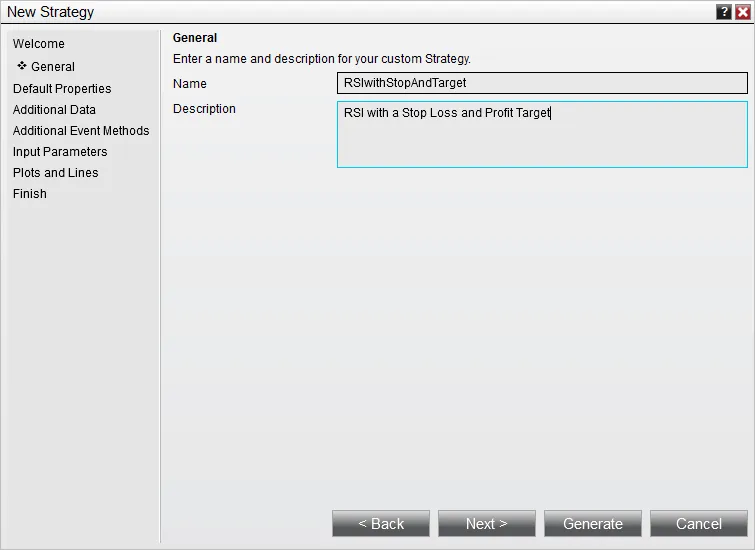Click the General heading

pyautogui.click(x=195, y=38)
